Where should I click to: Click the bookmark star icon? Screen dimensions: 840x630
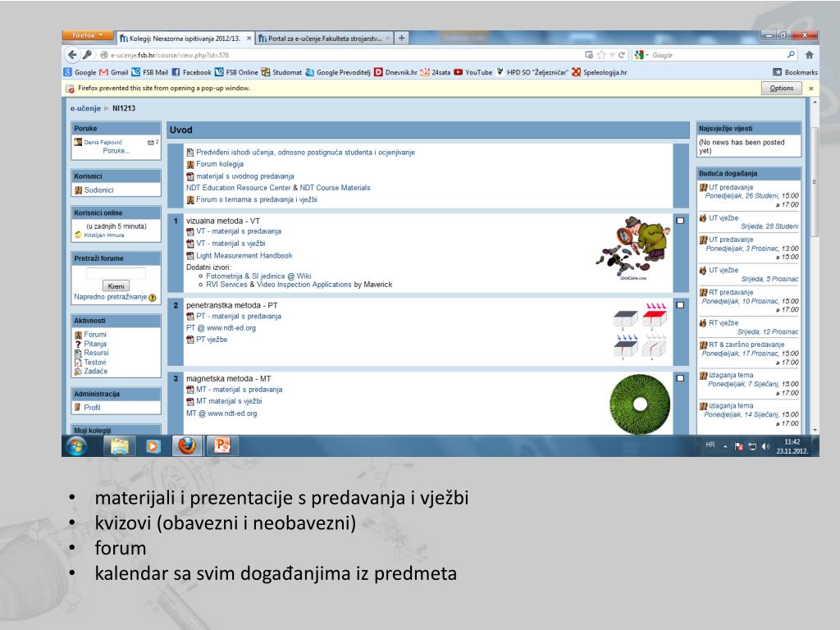pyautogui.click(x=601, y=55)
